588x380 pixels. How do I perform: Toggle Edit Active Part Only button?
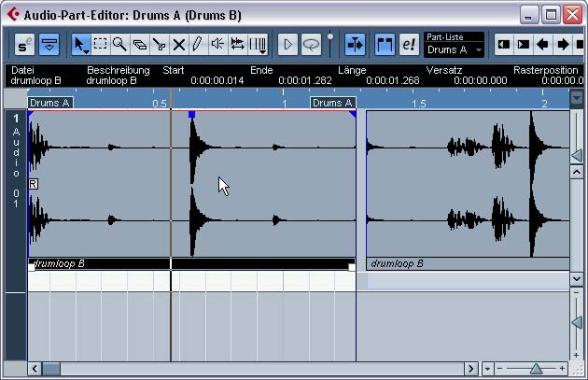point(409,45)
